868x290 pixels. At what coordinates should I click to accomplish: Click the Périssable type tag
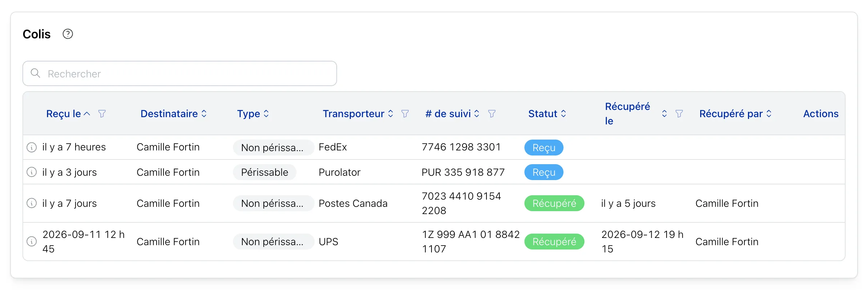(x=265, y=172)
